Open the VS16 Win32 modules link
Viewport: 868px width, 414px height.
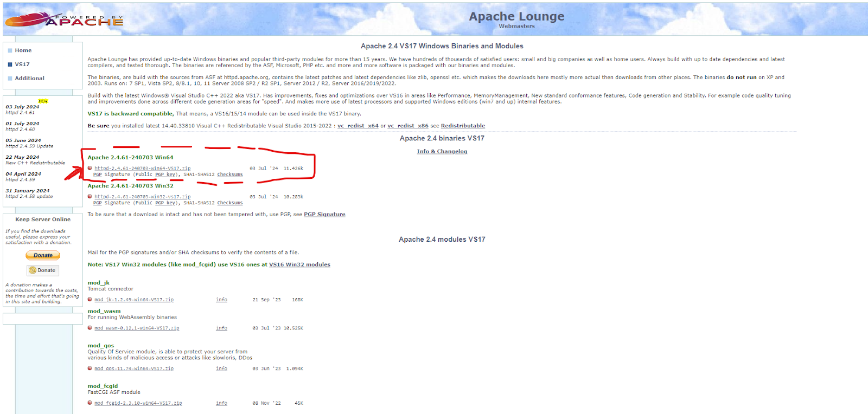pyautogui.click(x=299, y=265)
